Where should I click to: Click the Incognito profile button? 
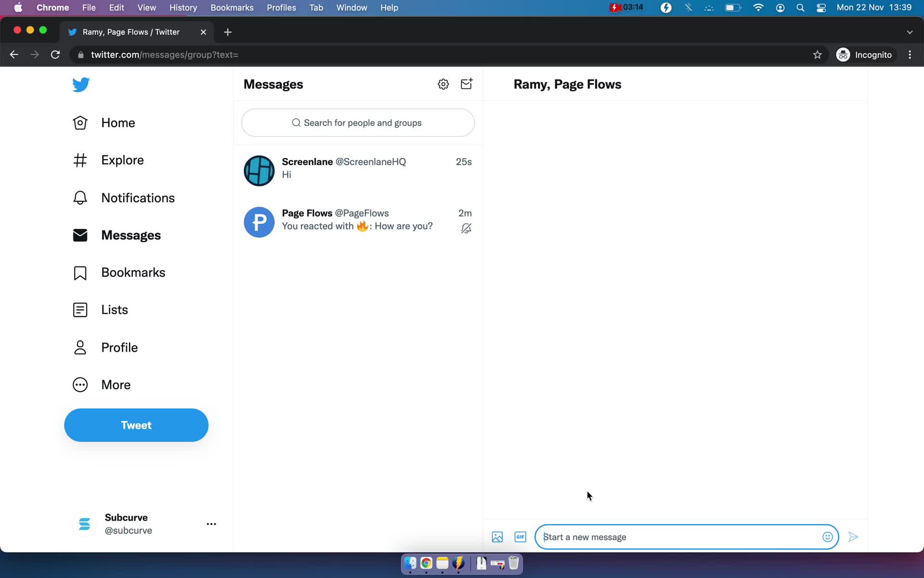coord(864,55)
